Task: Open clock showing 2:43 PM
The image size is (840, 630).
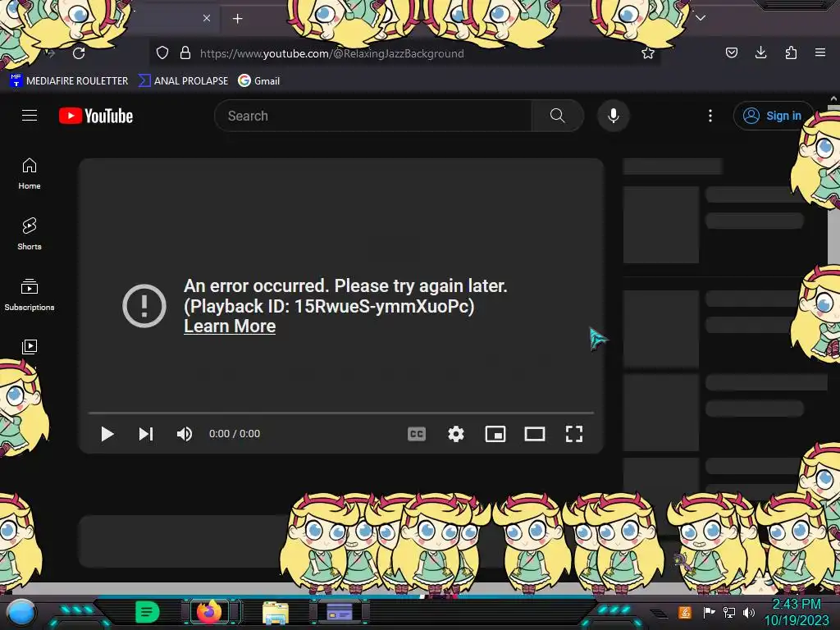Action: tap(796, 612)
